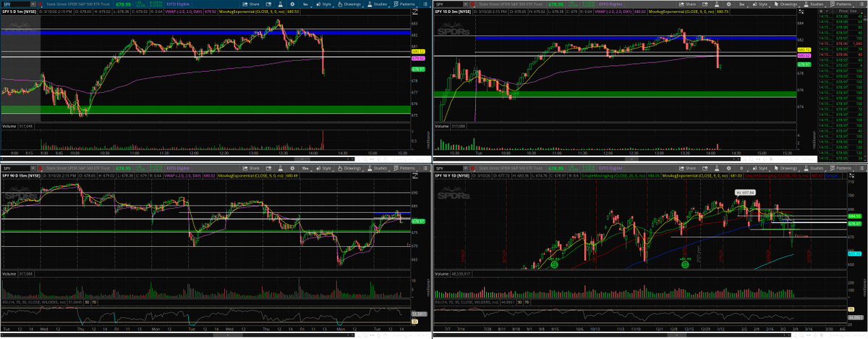Open the Patterns dropdown in the 1D chart

(841, 169)
